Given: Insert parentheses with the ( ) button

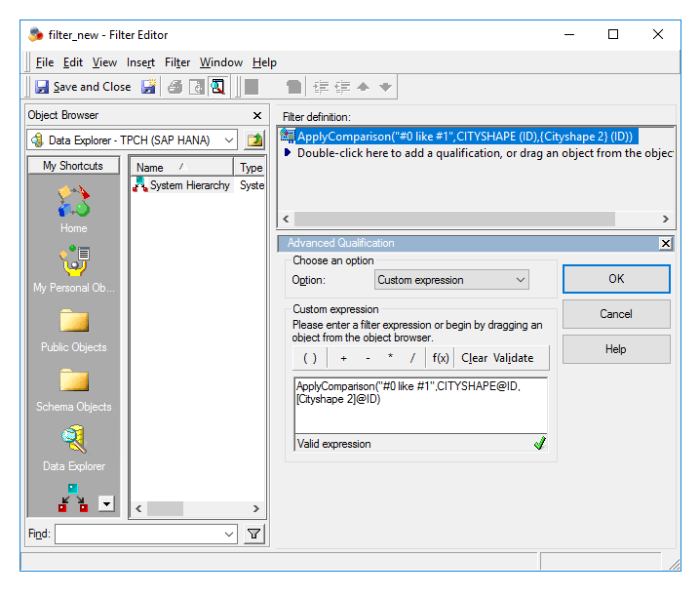Looking at the screenshot, I should tap(310, 358).
